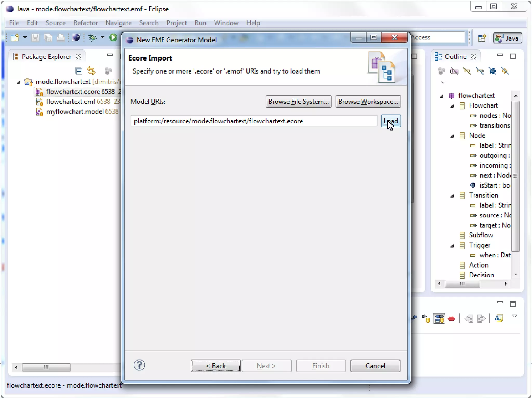
Task: Toggle the hide blue gear filter in Outline
Action: tap(493, 71)
